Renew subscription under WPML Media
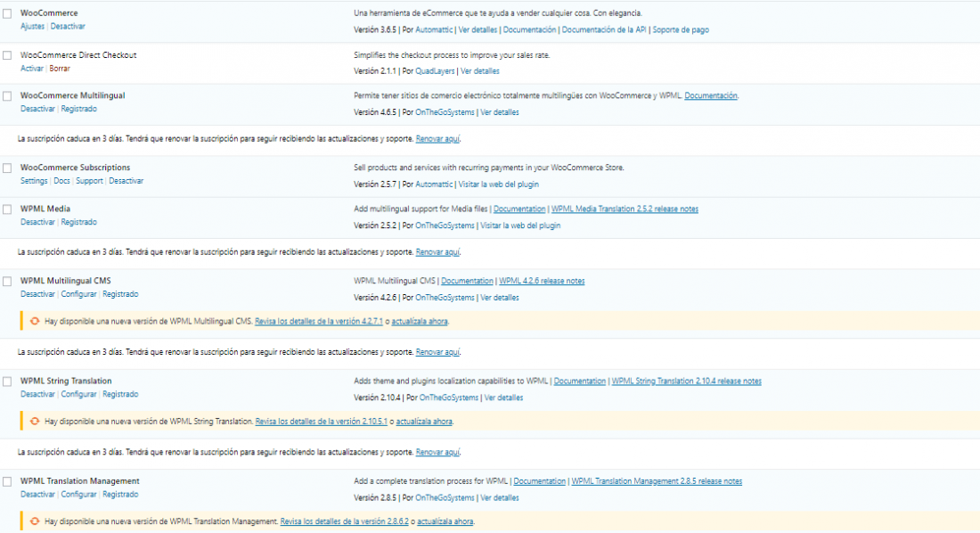980x533 pixels. click(x=437, y=252)
